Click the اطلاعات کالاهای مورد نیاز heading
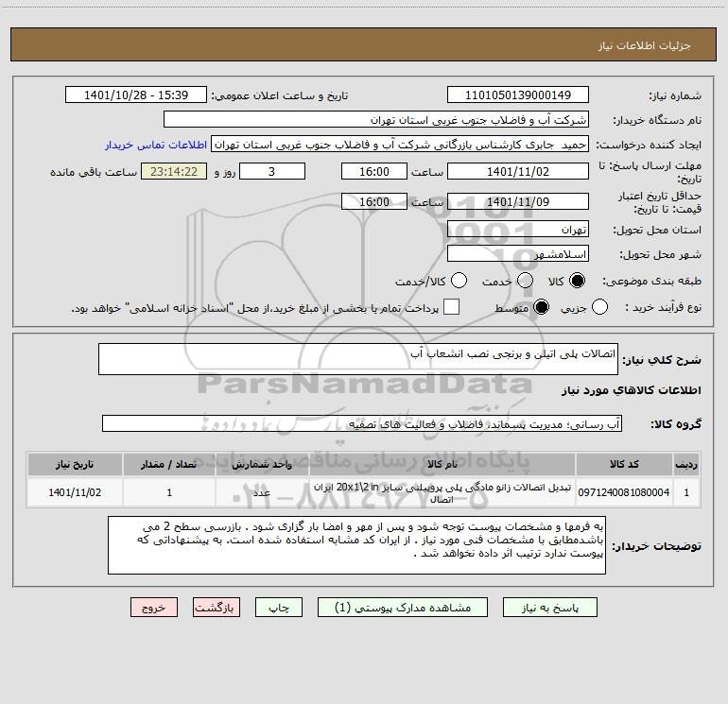 click(631, 390)
